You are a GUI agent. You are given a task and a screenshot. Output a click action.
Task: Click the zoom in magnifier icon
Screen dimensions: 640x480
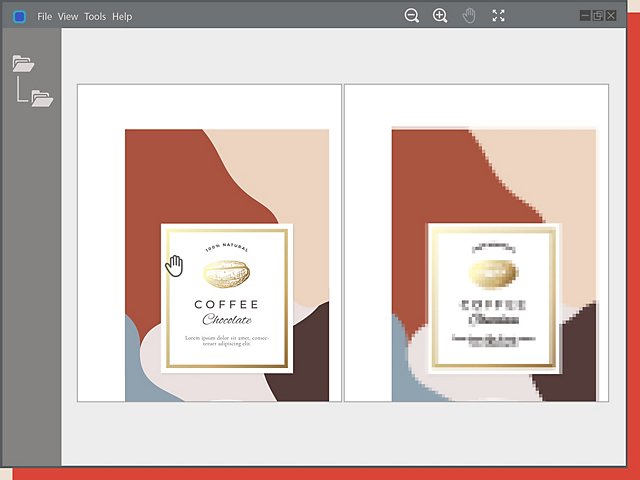tap(440, 16)
